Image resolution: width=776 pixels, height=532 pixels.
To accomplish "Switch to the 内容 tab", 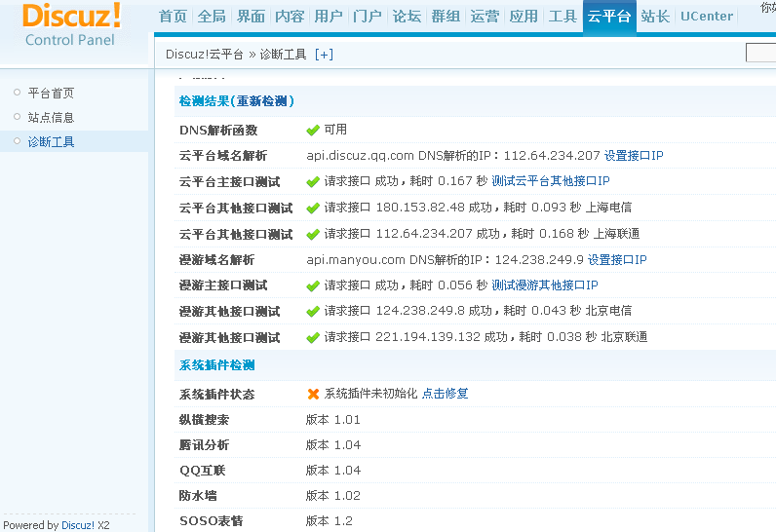I will (290, 17).
